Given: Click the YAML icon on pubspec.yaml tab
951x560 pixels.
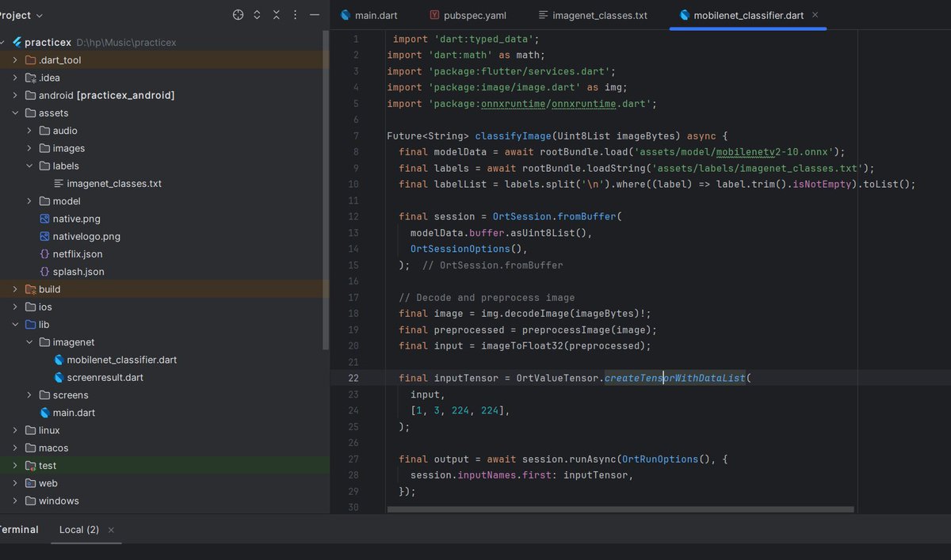Looking at the screenshot, I should pyautogui.click(x=435, y=15).
